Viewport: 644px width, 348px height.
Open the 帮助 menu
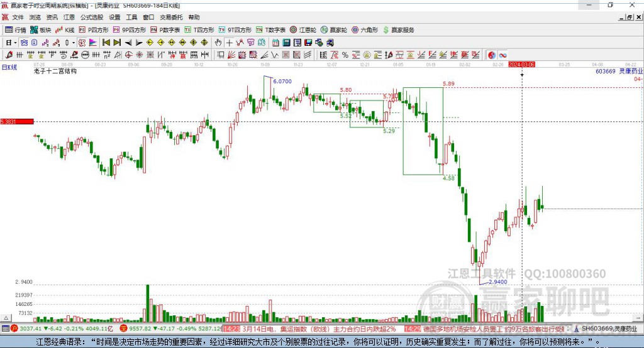pyautogui.click(x=194, y=17)
